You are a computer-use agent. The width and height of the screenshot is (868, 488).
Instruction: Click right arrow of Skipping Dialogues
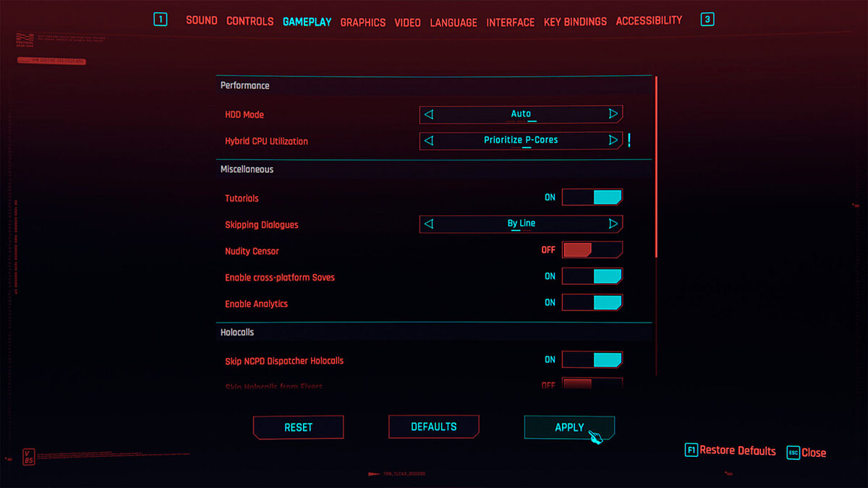(613, 224)
